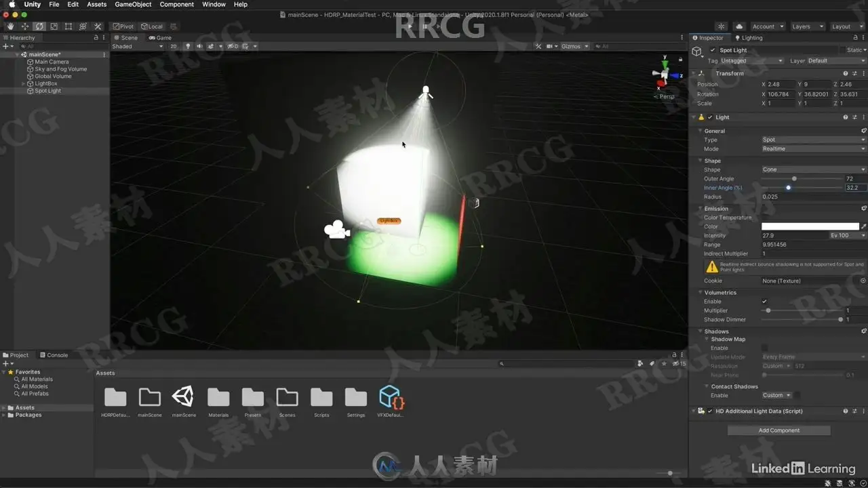The height and width of the screenshot is (488, 868).
Task: Open the light Type dropdown showing Spot
Action: pyautogui.click(x=814, y=140)
